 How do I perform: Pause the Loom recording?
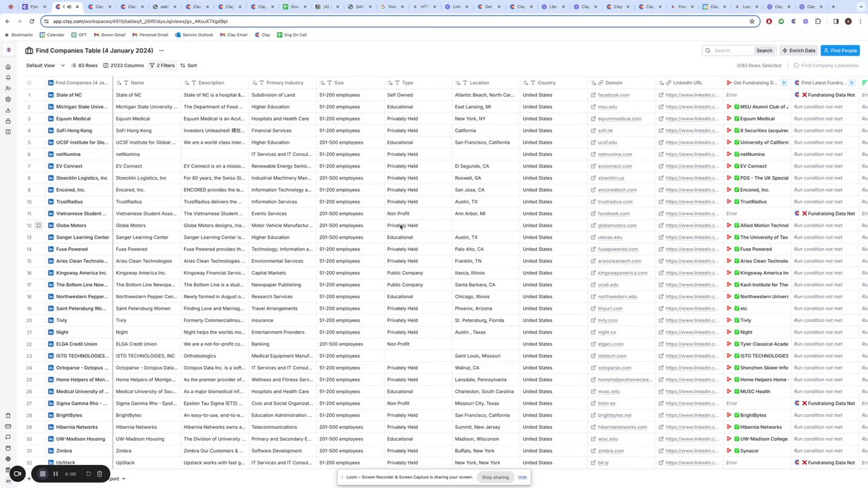click(56, 474)
